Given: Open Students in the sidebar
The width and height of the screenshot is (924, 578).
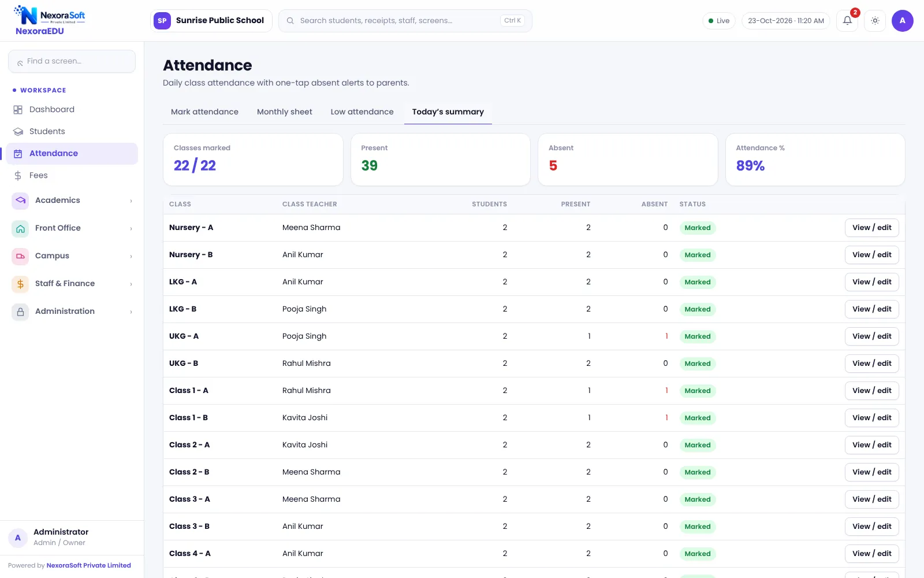Looking at the screenshot, I should [x=72, y=132].
